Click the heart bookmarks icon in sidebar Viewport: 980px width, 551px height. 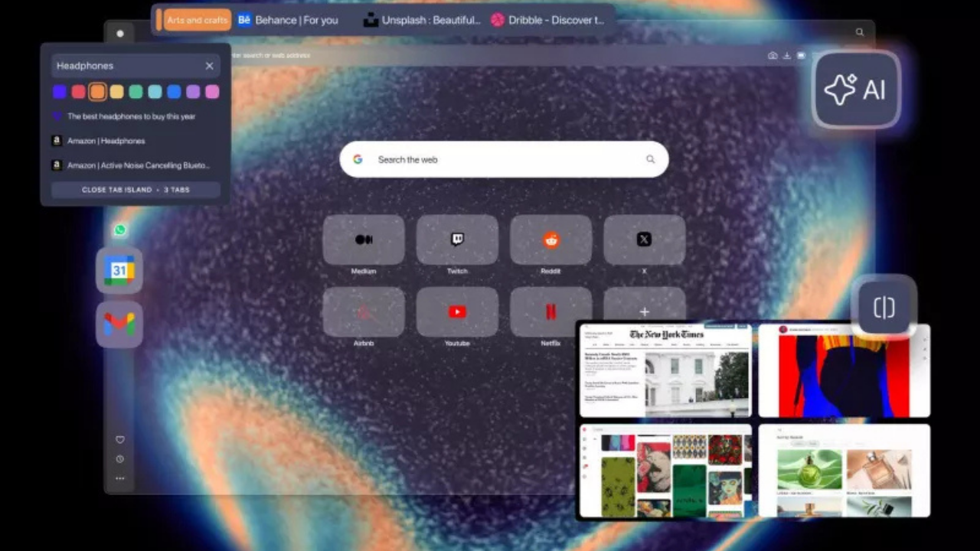[120, 440]
